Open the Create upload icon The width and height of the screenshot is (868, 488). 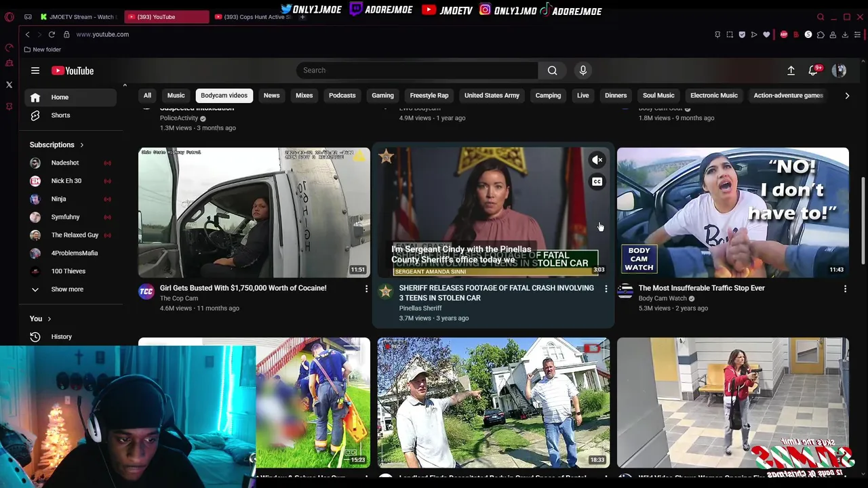click(x=791, y=70)
